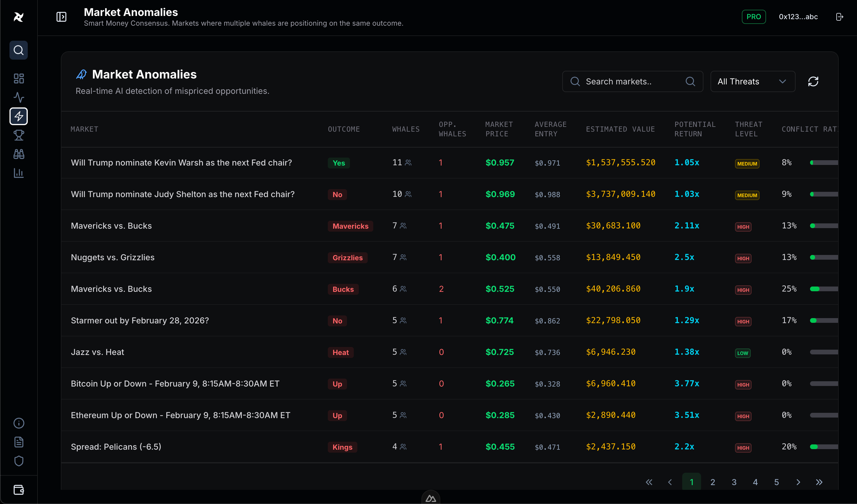The image size is (857, 504).
Task: Go to next page with right chevron
Action: [x=798, y=482]
